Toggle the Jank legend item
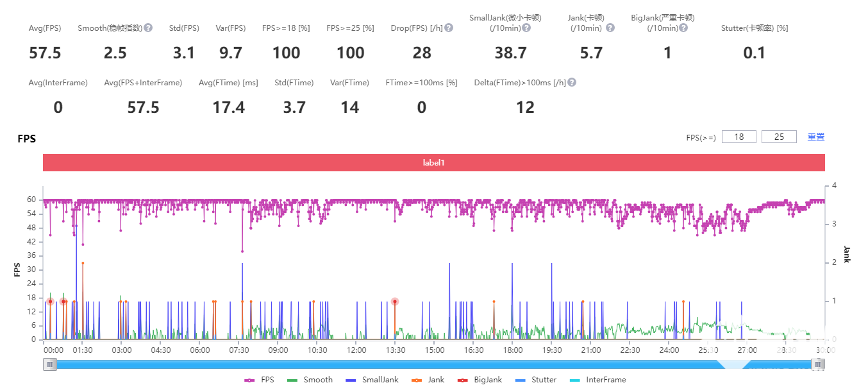This screenshot has height=392, width=868. [430, 380]
